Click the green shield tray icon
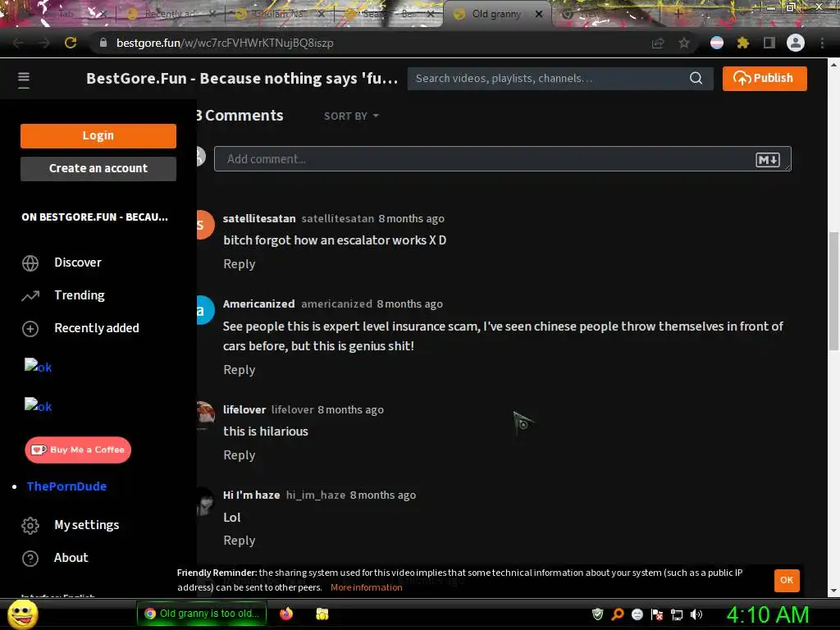This screenshot has width=840, height=630. tap(597, 614)
